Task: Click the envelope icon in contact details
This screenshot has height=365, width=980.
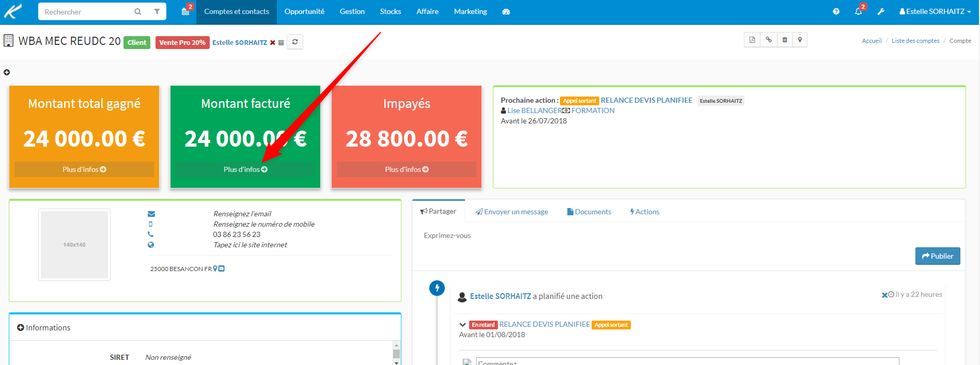Action: pyautogui.click(x=151, y=214)
